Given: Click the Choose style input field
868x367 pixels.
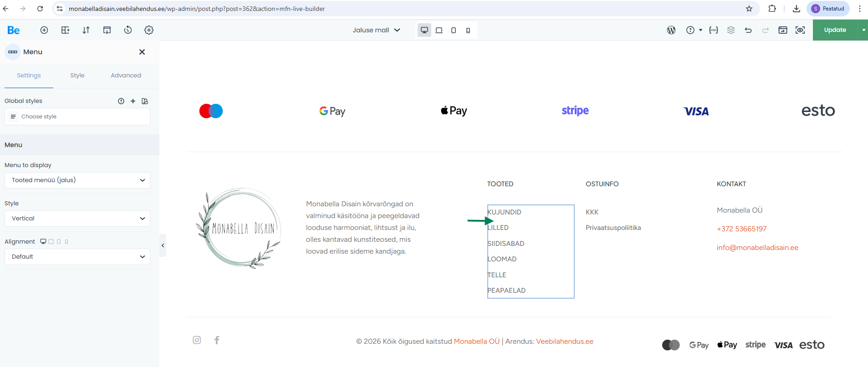Looking at the screenshot, I should (77, 117).
